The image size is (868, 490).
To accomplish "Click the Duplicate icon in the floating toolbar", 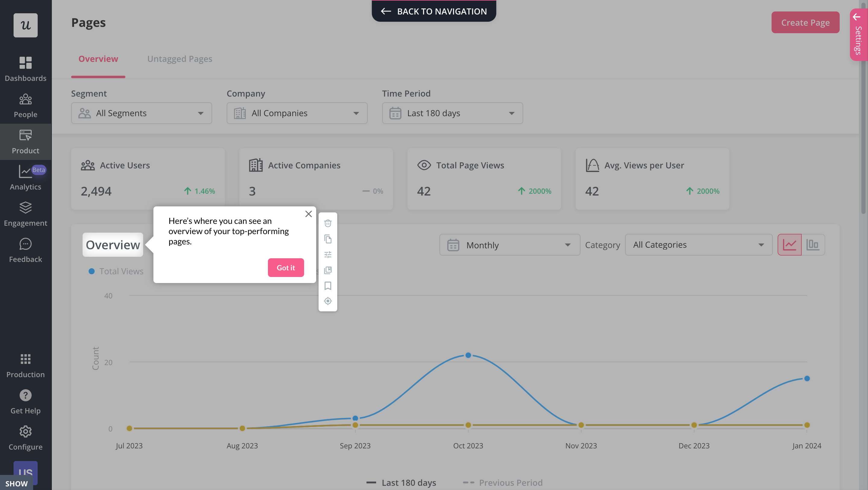I will coord(328,239).
